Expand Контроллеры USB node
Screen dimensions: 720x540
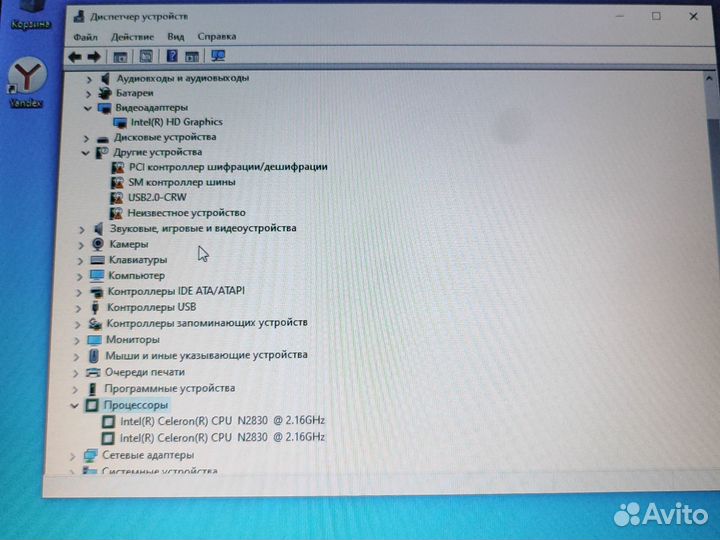[78, 309]
